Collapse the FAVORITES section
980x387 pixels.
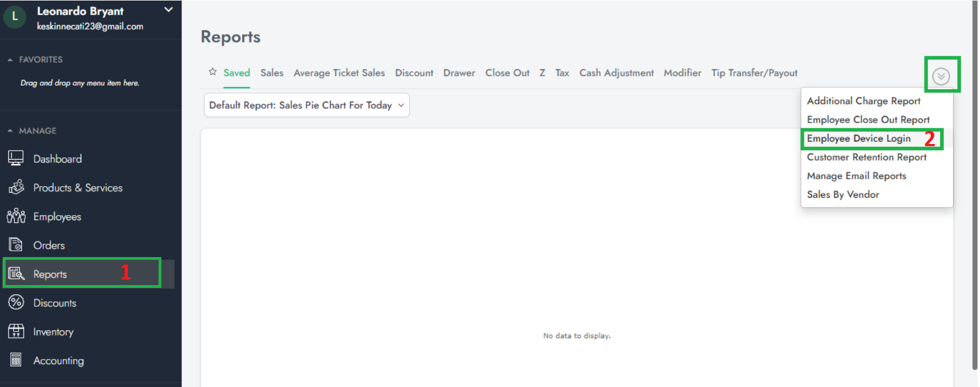click(x=10, y=59)
